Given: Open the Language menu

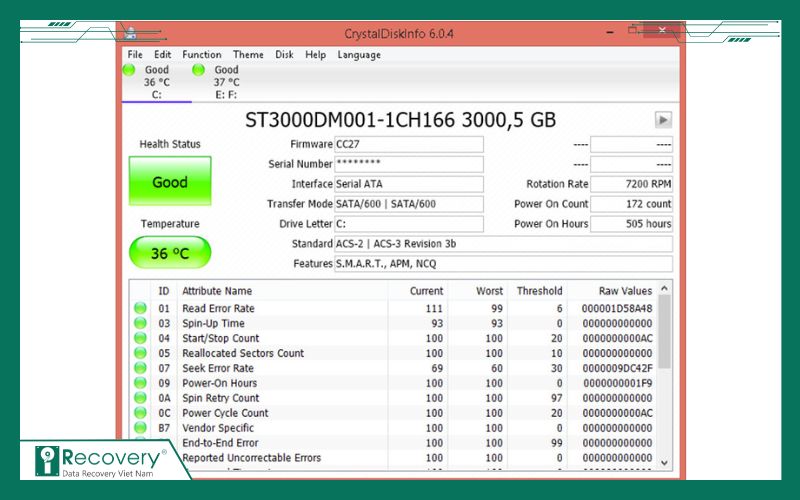Looking at the screenshot, I should point(359,55).
